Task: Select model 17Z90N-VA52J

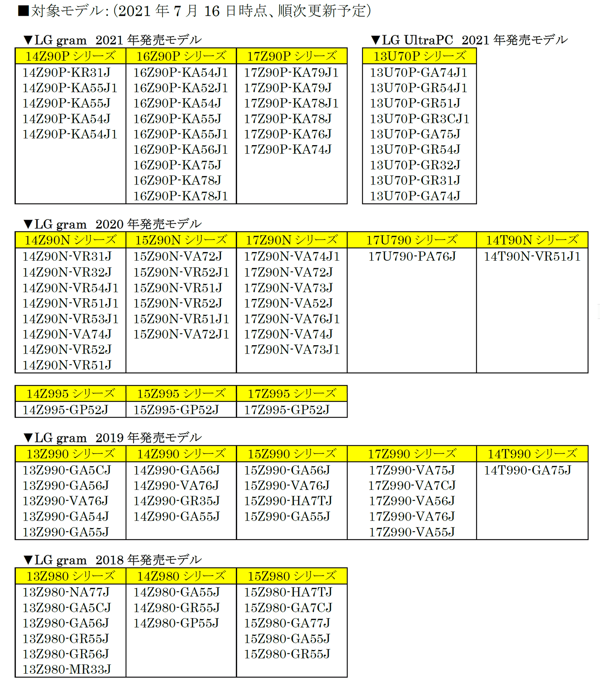Action: [x=288, y=303]
